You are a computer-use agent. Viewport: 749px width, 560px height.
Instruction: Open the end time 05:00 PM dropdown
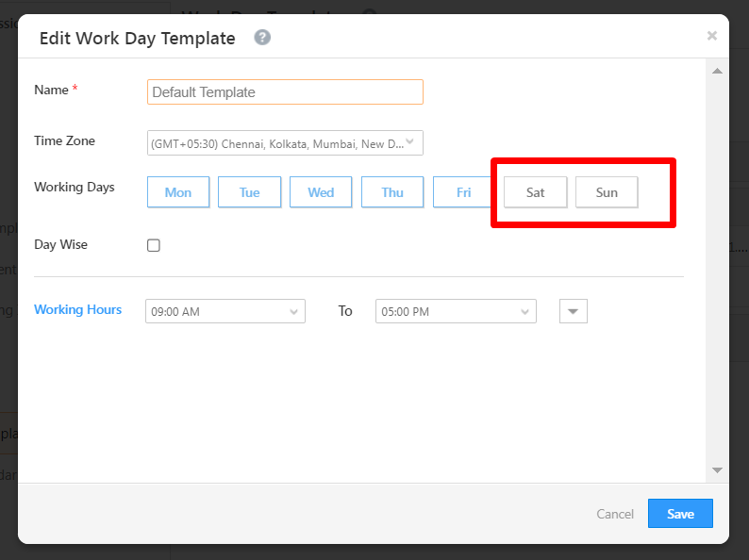(456, 311)
